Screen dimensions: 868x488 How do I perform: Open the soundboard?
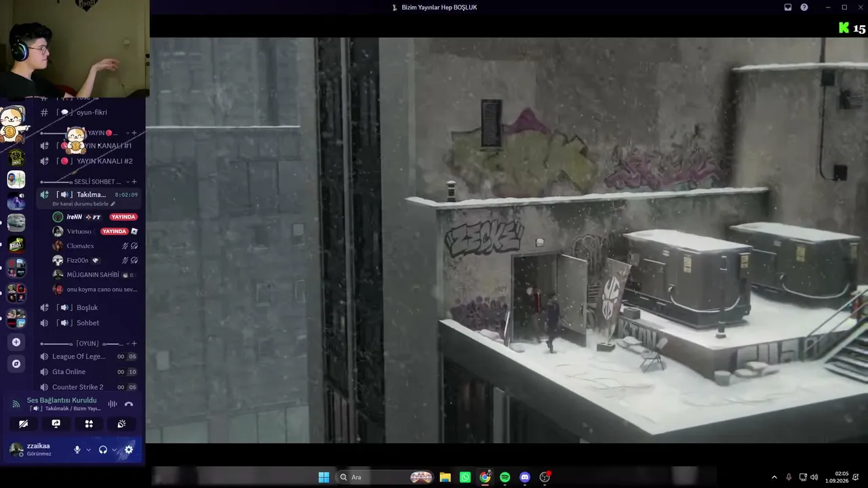pos(121,424)
